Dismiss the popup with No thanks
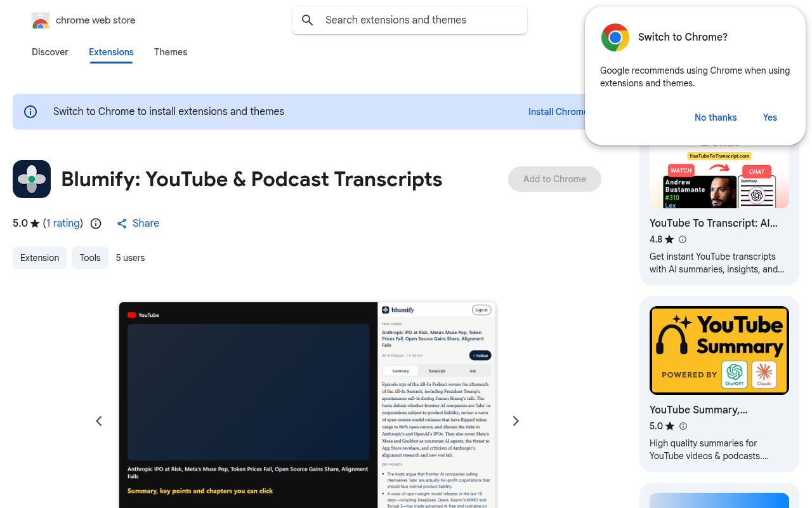This screenshot has width=812, height=508. coord(716,117)
